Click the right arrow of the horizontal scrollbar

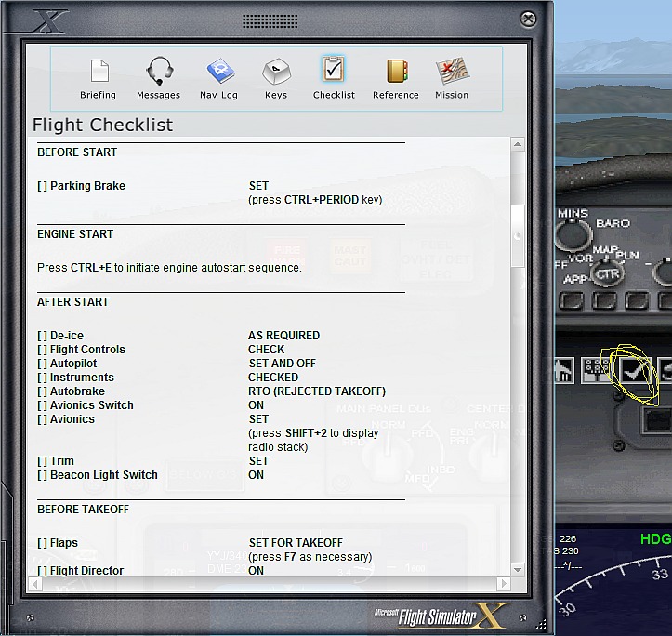point(503,584)
